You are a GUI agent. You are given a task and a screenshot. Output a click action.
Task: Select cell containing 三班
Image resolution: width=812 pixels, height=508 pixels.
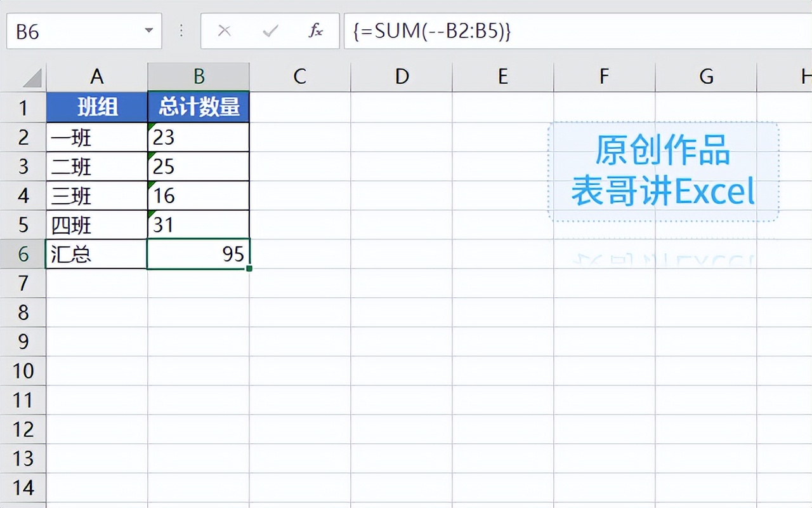click(x=97, y=195)
